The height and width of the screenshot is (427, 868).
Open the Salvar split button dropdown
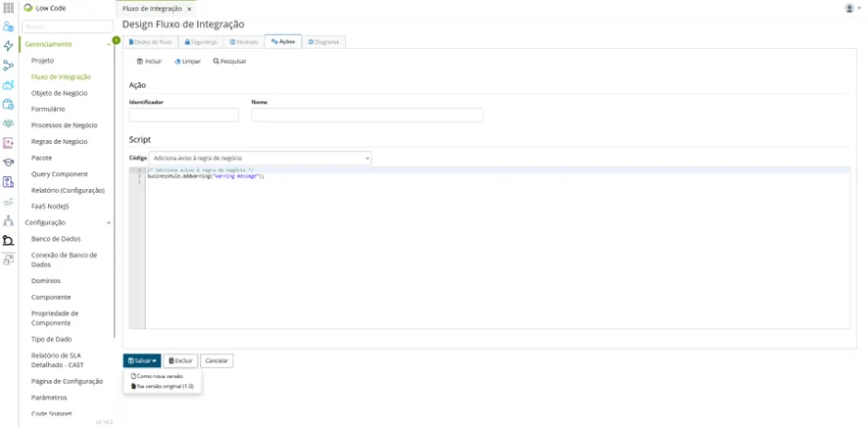[x=142, y=360]
